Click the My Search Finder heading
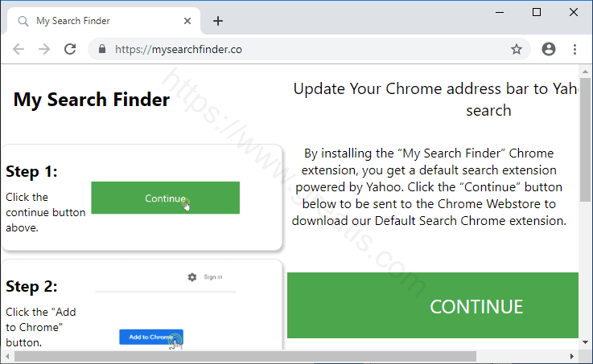 point(92,100)
